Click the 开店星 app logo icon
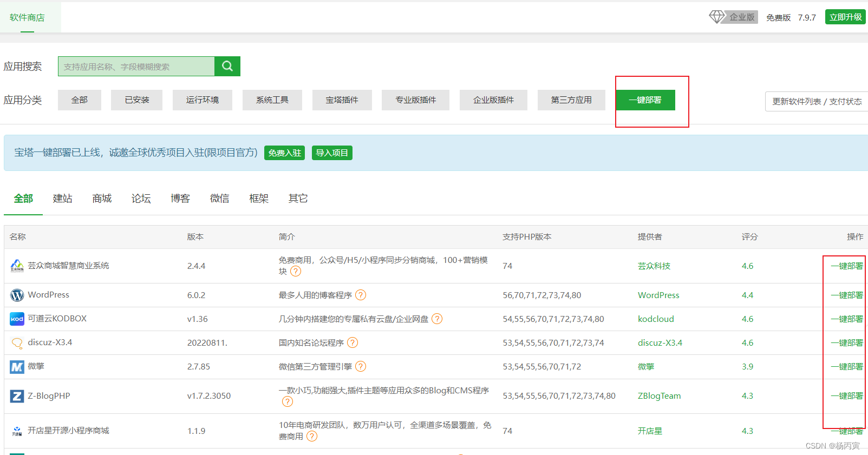The image size is (868, 455). [17, 431]
